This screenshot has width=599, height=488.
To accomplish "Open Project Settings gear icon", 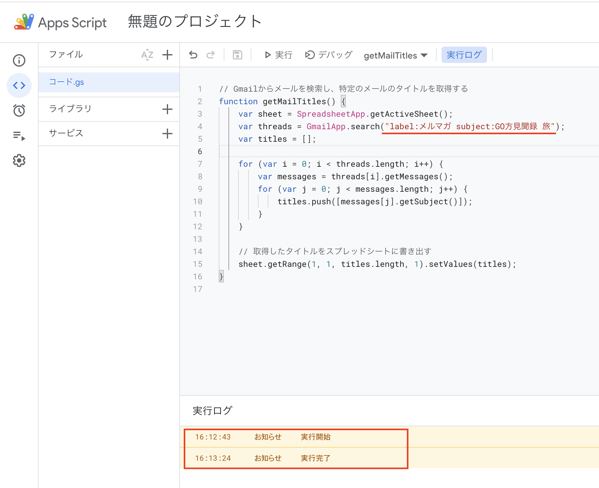I will 19,161.
